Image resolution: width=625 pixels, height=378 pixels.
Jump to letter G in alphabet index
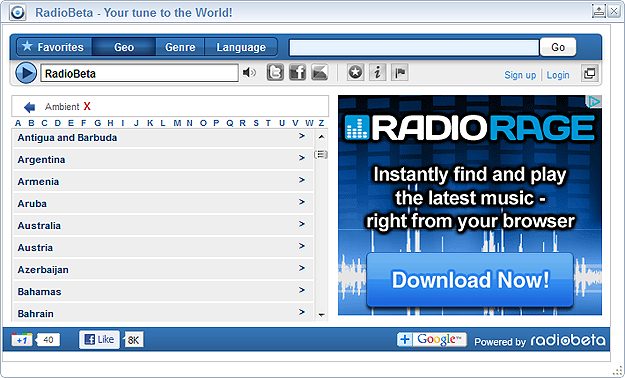pyautogui.click(x=98, y=123)
